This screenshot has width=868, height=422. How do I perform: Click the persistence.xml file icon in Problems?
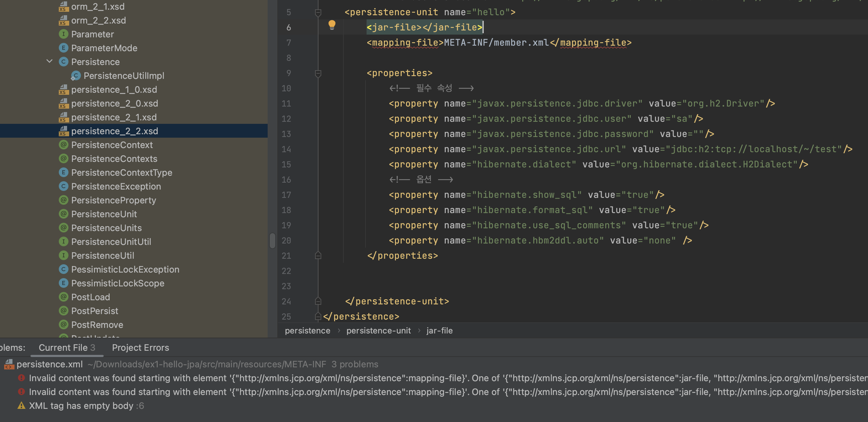point(9,364)
